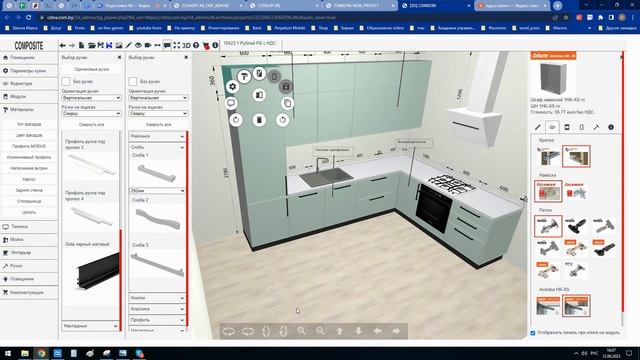Select second Aventos HK-XS option thumbnail
The width and height of the screenshot is (640, 360).
pos(576,306)
